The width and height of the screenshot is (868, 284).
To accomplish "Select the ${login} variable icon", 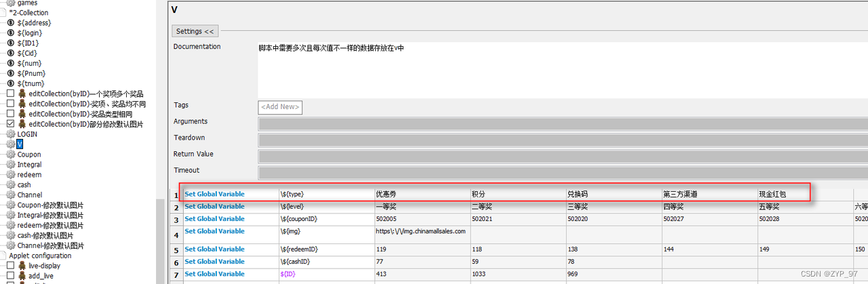I will 11,33.
